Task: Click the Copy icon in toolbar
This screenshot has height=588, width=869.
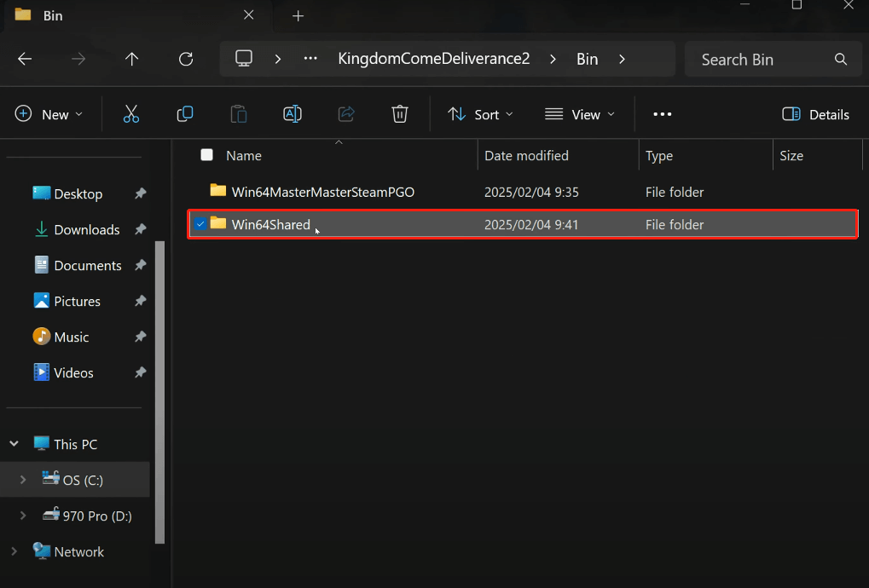Action: (x=184, y=114)
